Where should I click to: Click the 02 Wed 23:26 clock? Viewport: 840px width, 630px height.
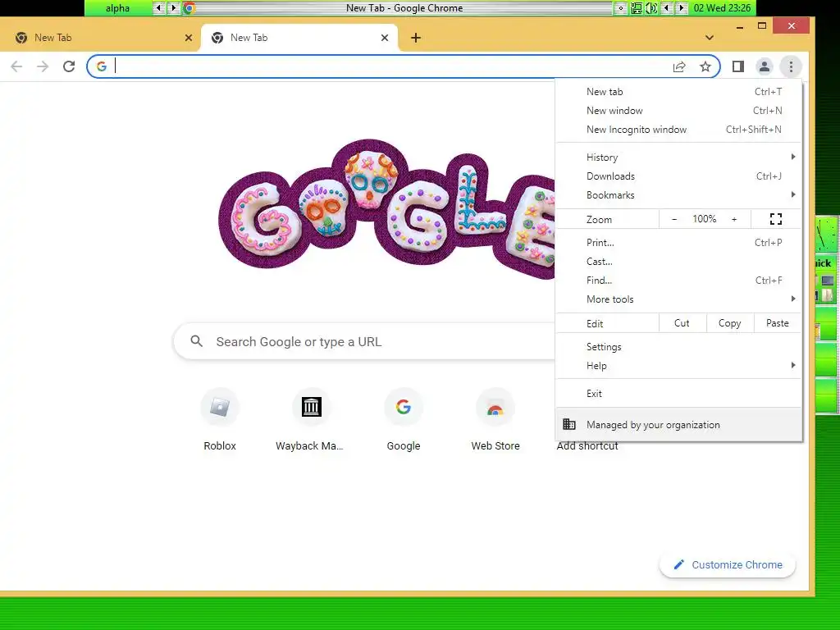(722, 8)
